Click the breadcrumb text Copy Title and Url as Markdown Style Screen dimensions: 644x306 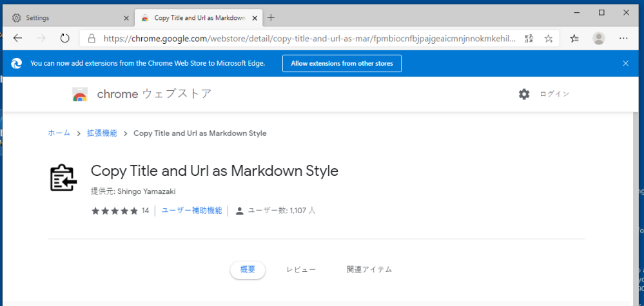coord(200,133)
